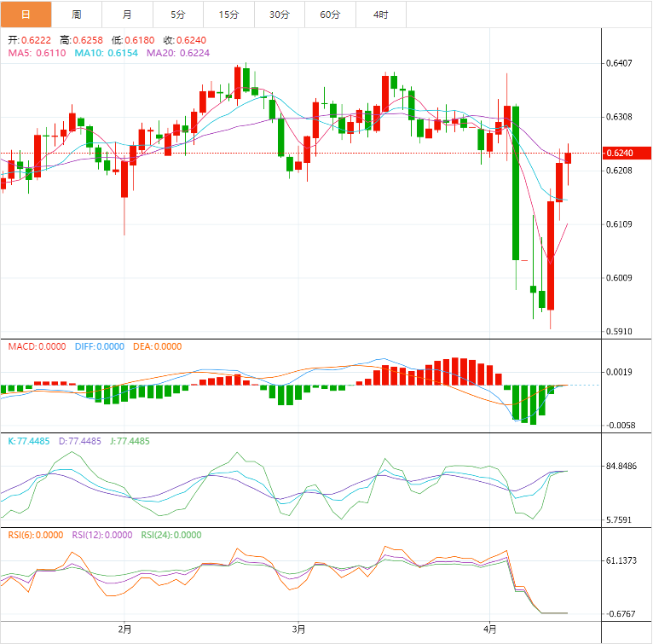This screenshot has width=653, height=644.
Task: Click the 4月 date axis marker
Action: (490, 630)
